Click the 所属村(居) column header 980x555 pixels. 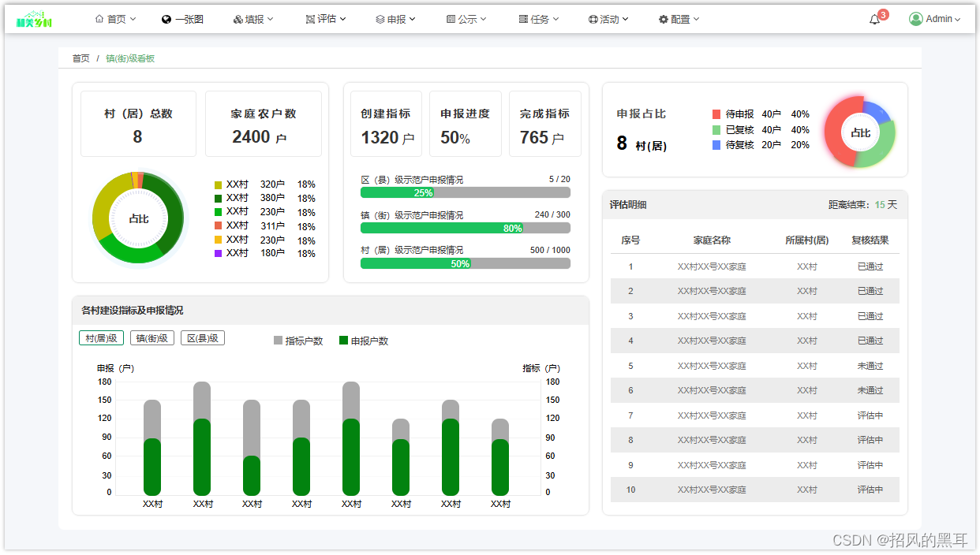(806, 240)
